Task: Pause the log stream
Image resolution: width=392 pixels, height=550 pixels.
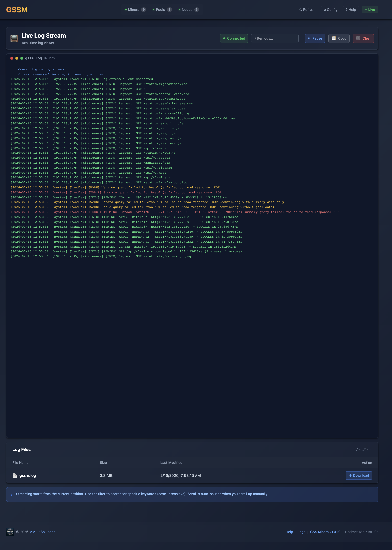Action: 315,38
